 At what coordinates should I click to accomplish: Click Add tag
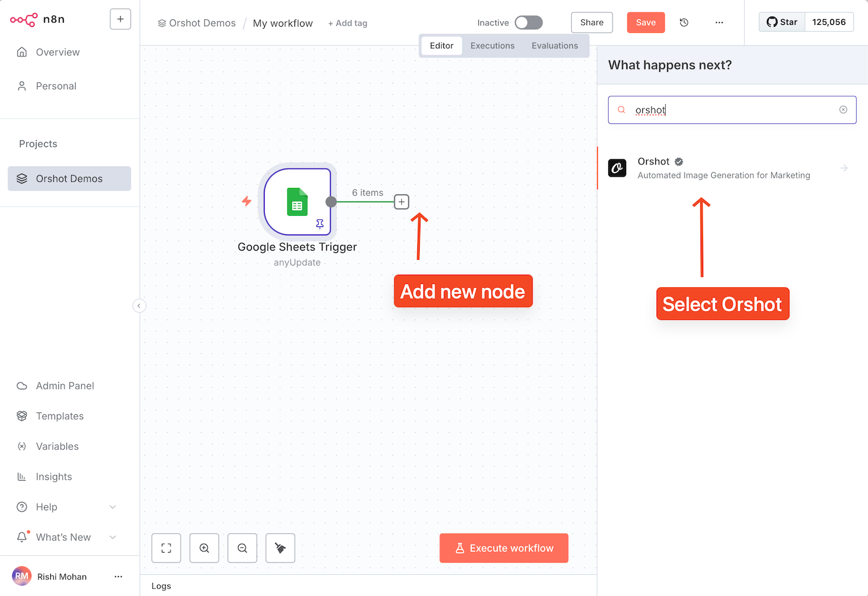pos(348,23)
